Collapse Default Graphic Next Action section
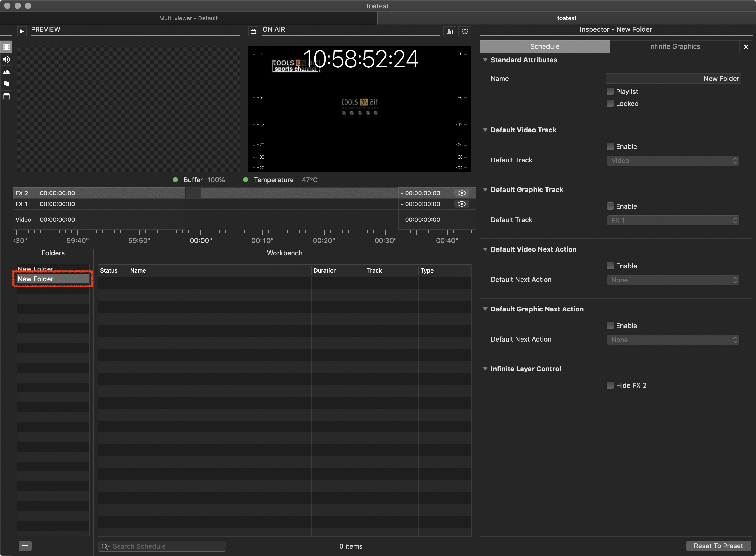 click(x=485, y=309)
